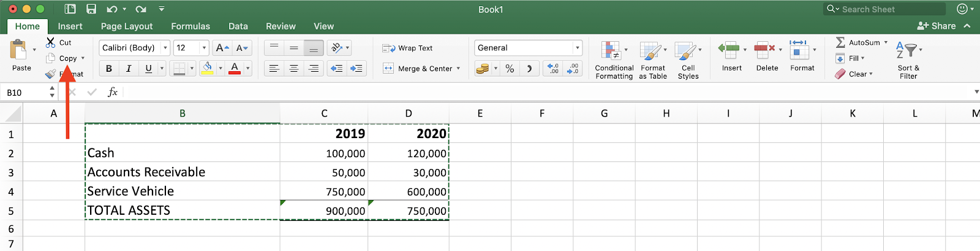Image resolution: width=980 pixels, height=251 pixels.
Task: Open Conditional Formatting
Action: point(614,60)
